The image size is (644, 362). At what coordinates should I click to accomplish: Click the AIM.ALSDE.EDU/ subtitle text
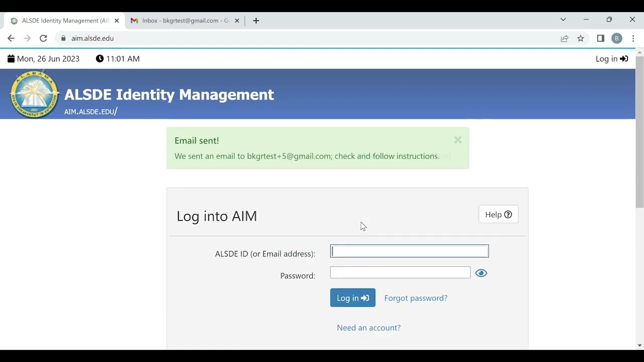point(91,112)
